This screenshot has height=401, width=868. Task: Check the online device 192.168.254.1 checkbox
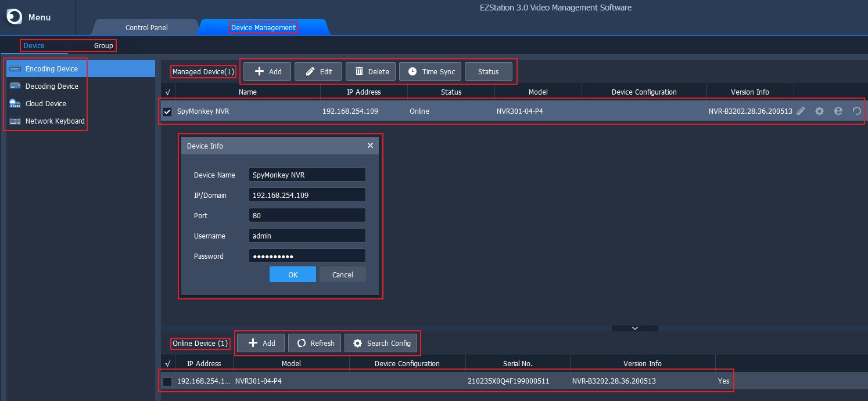tap(167, 381)
